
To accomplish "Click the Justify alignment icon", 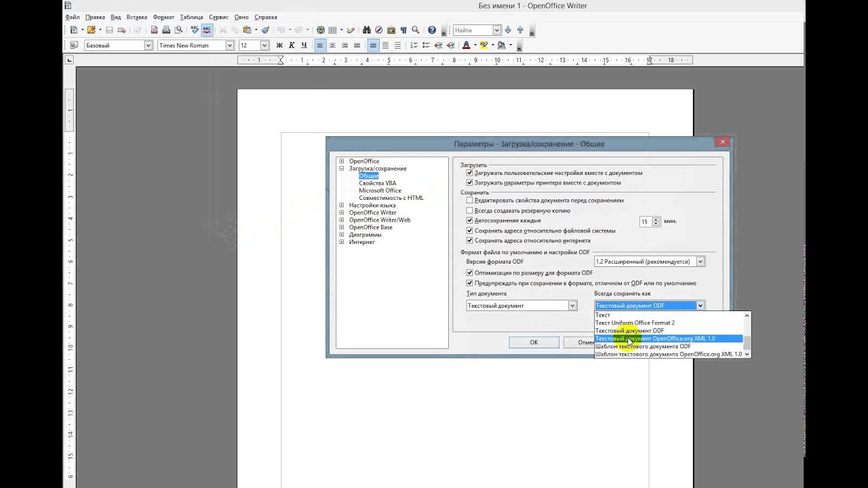I will [x=357, y=45].
